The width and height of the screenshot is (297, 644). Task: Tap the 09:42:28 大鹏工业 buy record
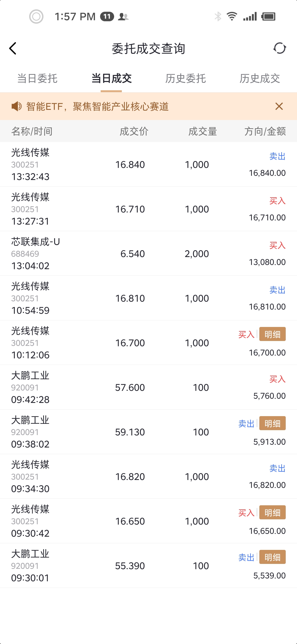148,387
